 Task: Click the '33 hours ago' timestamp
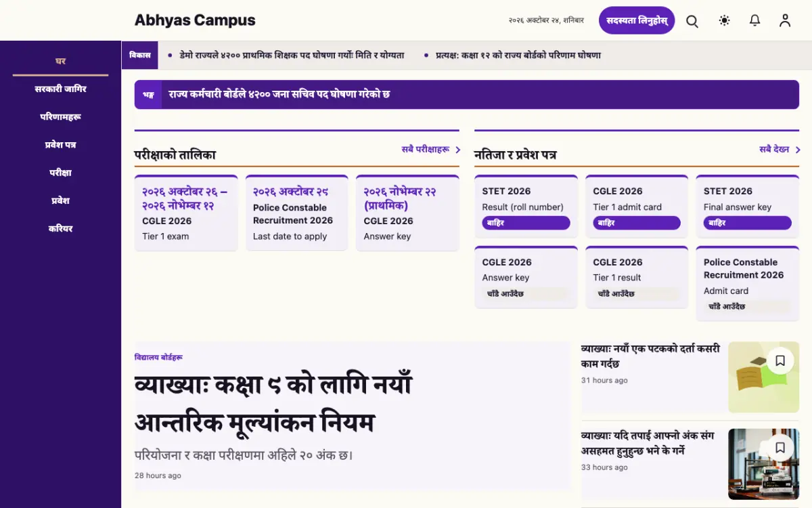tap(604, 467)
